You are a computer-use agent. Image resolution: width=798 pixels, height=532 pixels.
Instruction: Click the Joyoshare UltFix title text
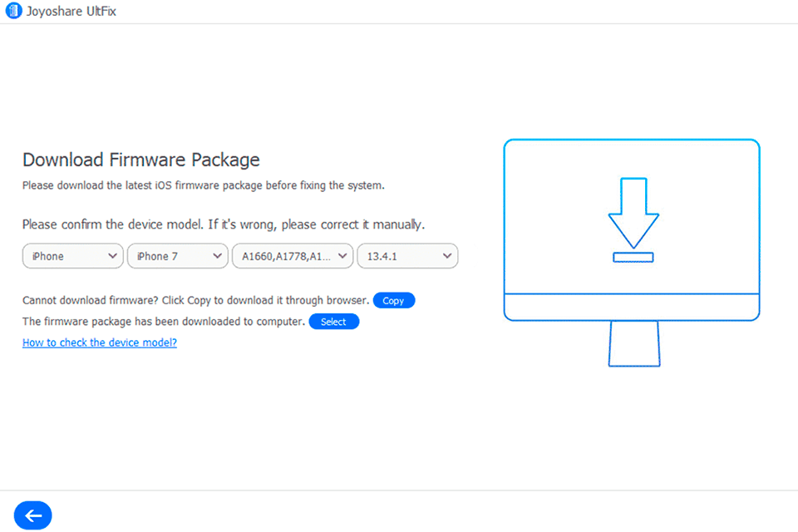(x=71, y=11)
